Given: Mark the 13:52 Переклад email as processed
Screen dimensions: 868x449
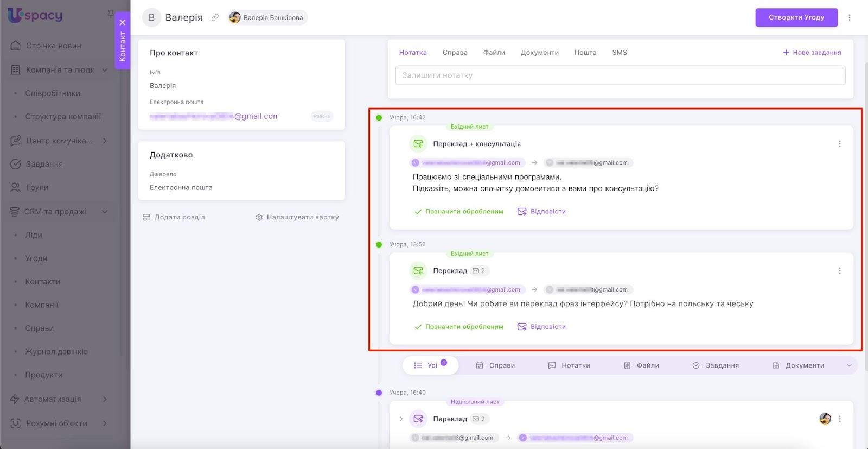Looking at the screenshot, I should click(458, 327).
